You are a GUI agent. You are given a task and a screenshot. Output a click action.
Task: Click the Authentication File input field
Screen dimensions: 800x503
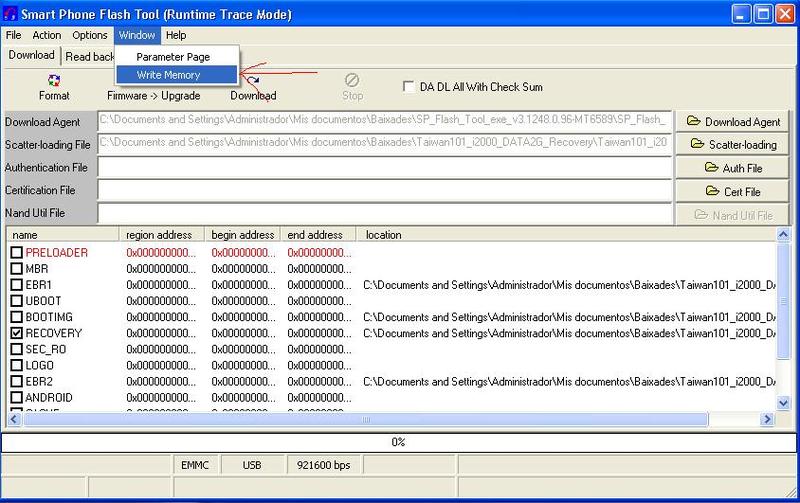(x=385, y=167)
